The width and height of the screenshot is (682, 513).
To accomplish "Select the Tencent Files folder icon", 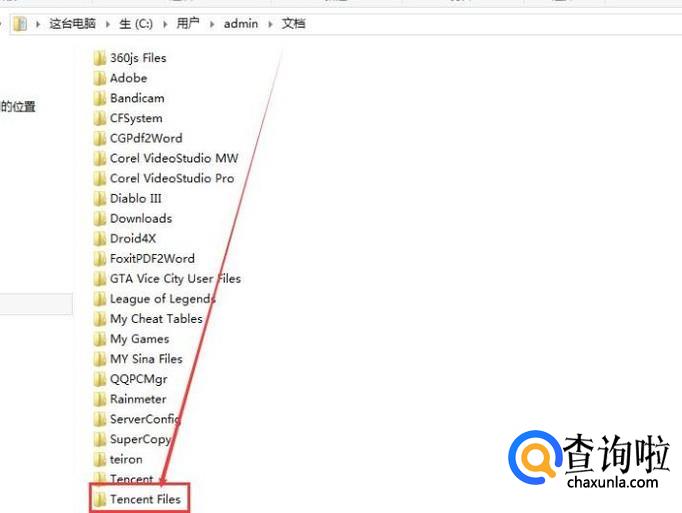I will pyautogui.click(x=100, y=499).
